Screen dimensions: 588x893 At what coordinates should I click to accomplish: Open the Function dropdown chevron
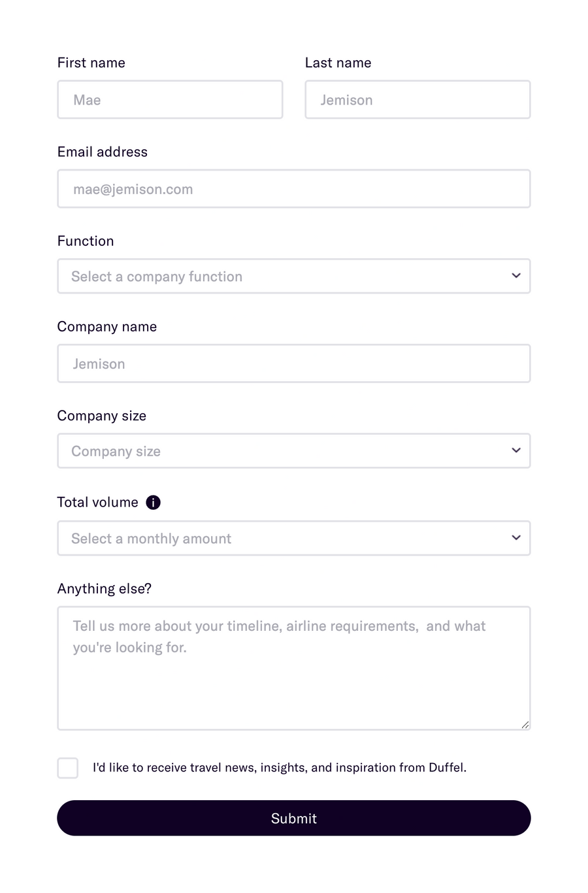coord(515,276)
